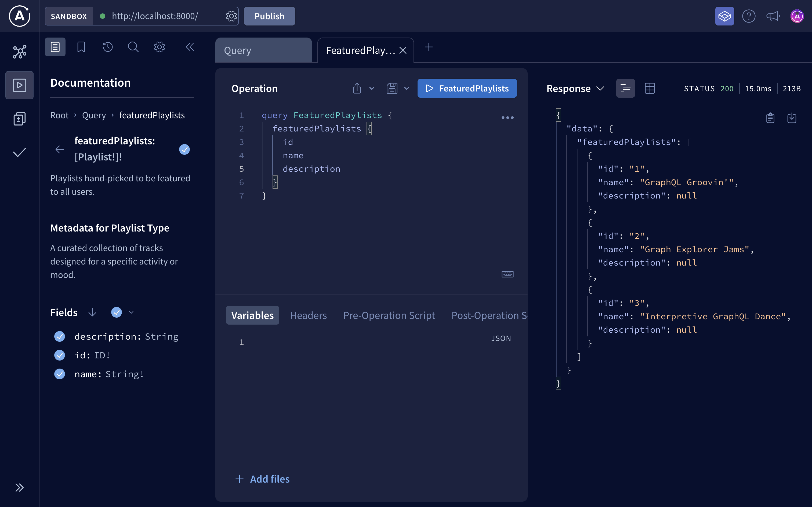Viewport: 812px width, 507px height.
Task: Show editor keyboard shortcuts
Action: [x=507, y=274]
